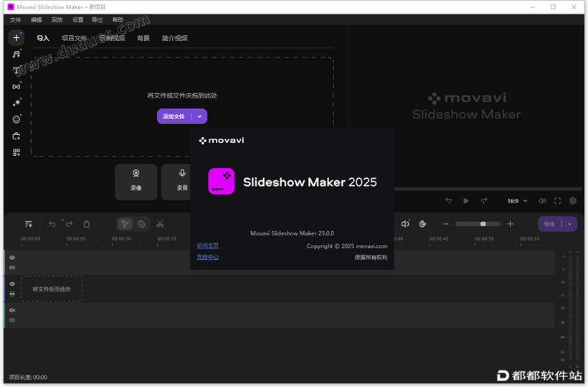Click the scissors split icon
588x387 pixels.
[160, 224]
